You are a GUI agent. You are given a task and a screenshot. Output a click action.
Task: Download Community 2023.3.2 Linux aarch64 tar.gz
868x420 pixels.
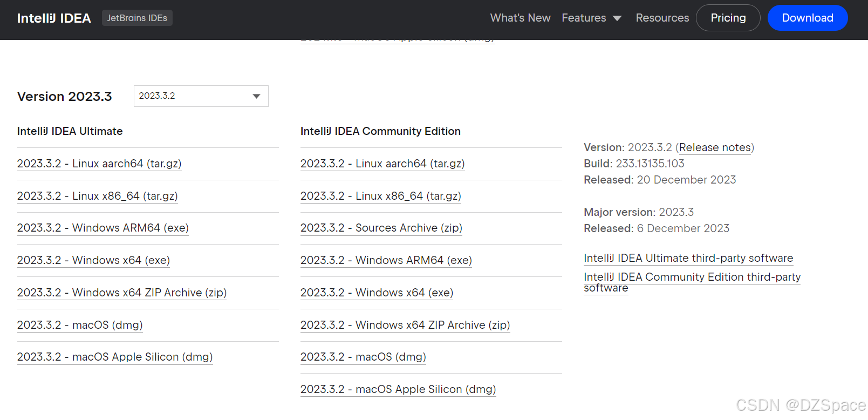click(382, 164)
